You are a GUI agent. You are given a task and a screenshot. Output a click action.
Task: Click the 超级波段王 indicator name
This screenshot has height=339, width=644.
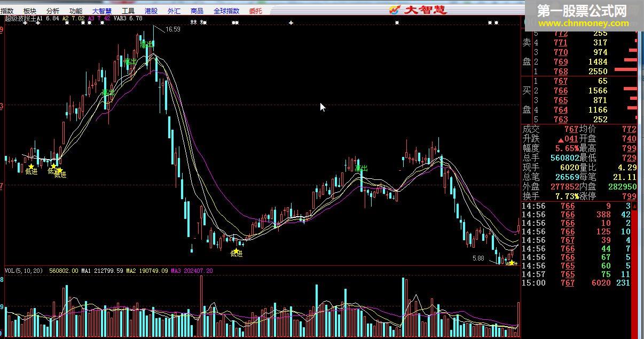coord(20,18)
